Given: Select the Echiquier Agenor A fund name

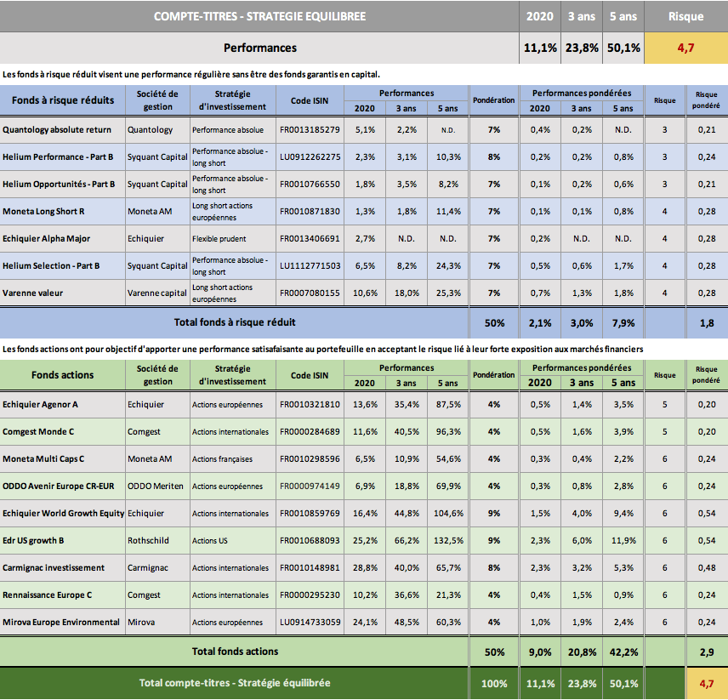Looking at the screenshot, I should [x=40, y=405].
